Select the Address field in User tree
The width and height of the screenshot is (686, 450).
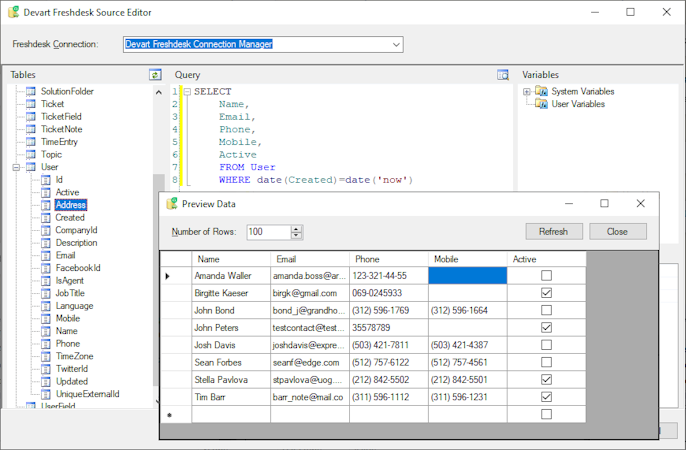(x=71, y=205)
